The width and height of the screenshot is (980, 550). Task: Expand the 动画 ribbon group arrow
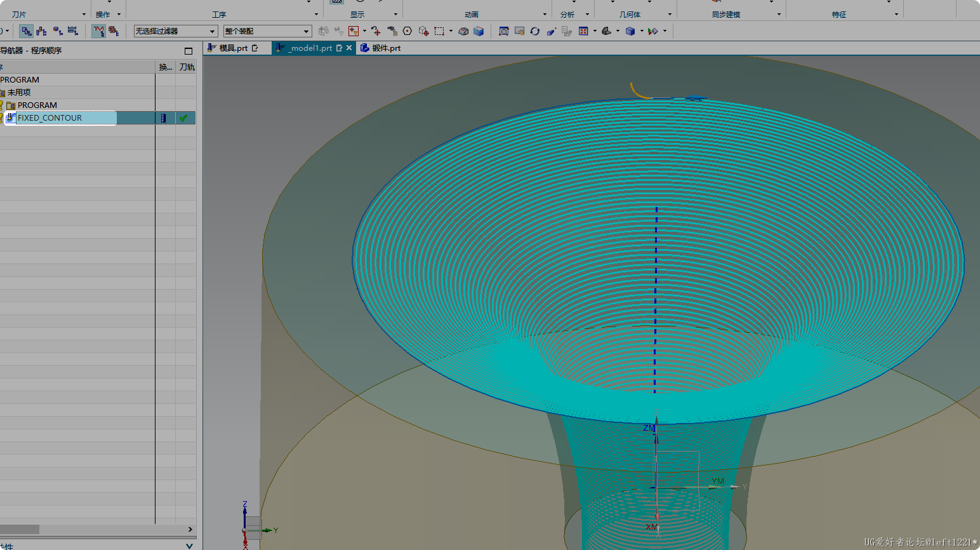[x=545, y=15]
